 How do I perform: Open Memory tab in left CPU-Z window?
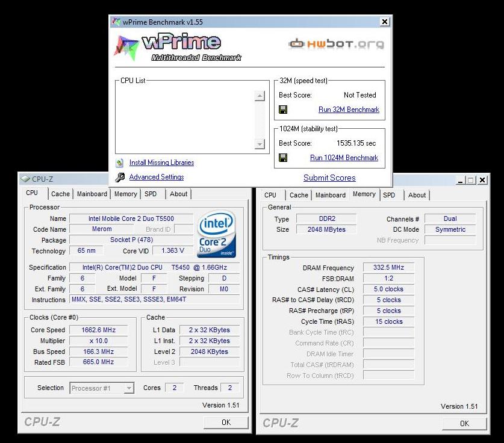126,194
